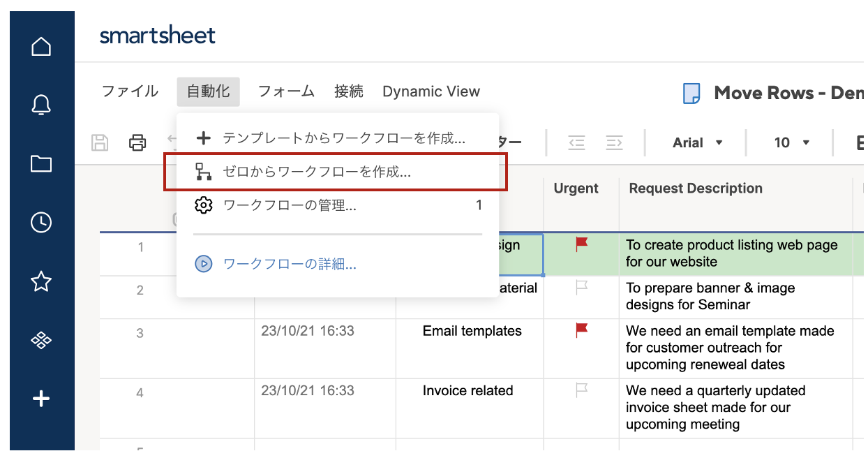Viewport: 868px width, 458px height.
Task: Click 'We need an email template' cell
Action: [736, 348]
